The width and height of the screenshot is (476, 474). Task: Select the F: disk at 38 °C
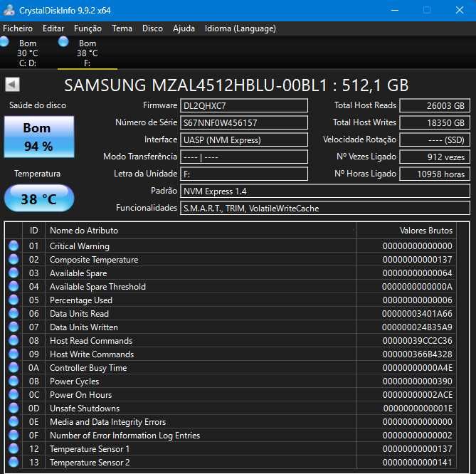87,53
